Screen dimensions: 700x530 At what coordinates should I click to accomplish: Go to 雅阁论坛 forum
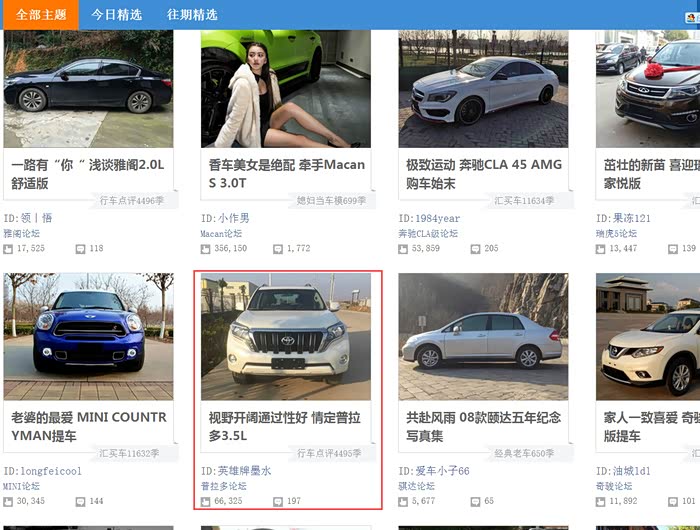click(21, 234)
